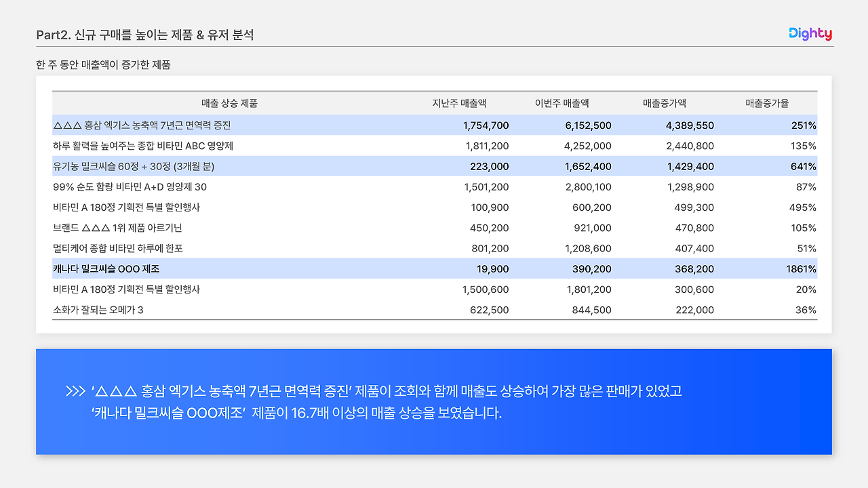
Task: Select the value 1,801,200
Action: [589, 289]
